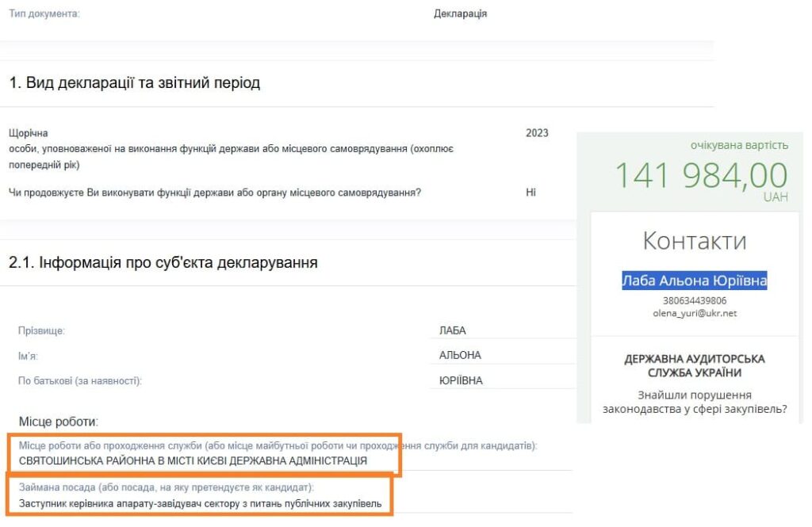Click heading '1. Вид декларації та звітний період'
The image size is (812, 527).
pos(134,83)
